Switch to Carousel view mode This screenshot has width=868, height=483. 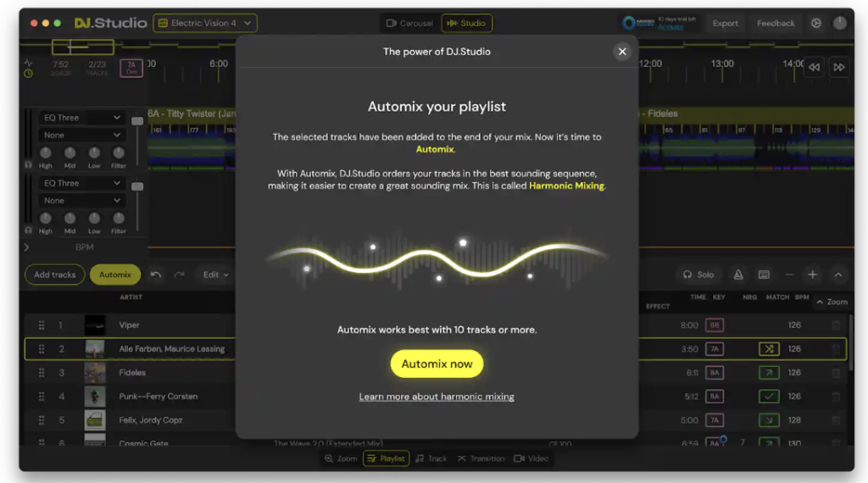[x=409, y=24]
